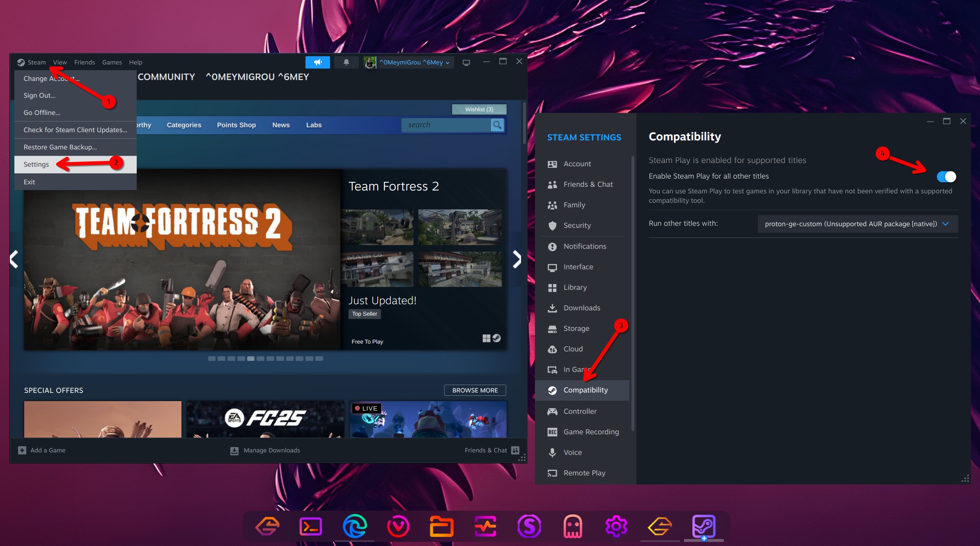Expand the proton-ge-custom compatibility tool dropdown
The width and height of the screenshot is (980, 546).
tap(858, 224)
